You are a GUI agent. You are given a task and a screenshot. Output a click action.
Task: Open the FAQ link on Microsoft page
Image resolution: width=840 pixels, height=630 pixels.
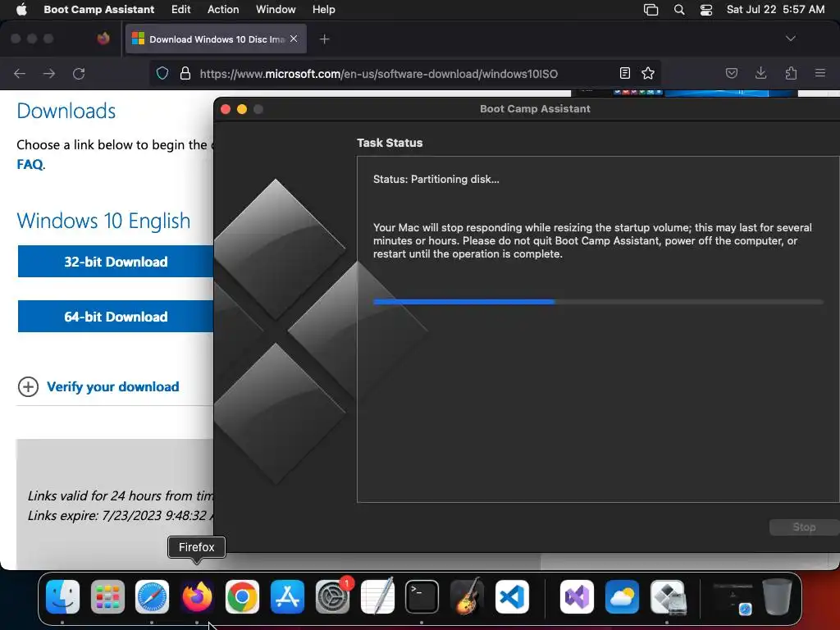tap(30, 164)
